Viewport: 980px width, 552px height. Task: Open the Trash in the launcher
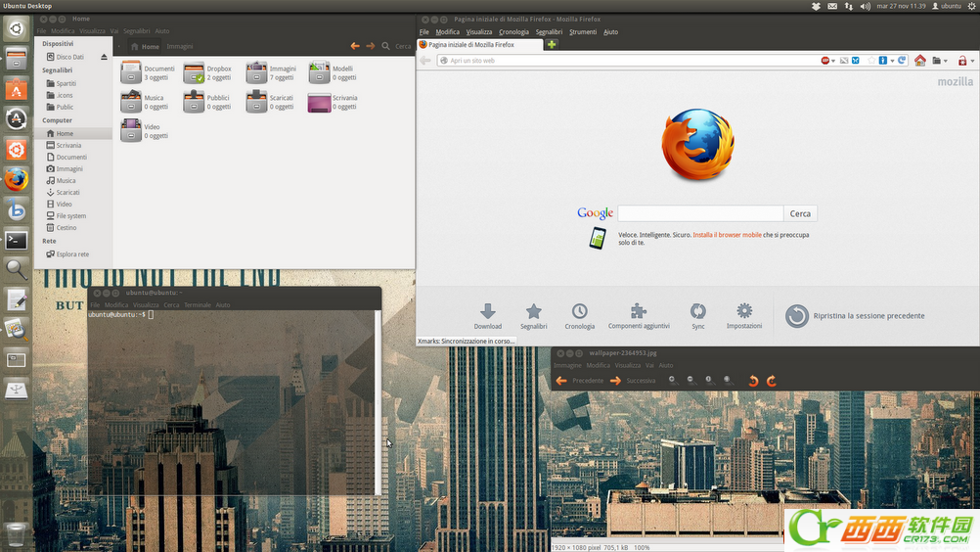17,533
